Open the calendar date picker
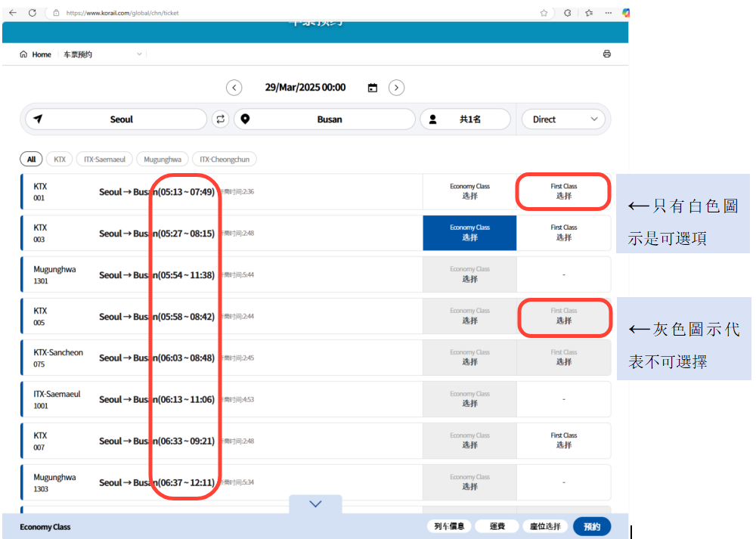The width and height of the screenshot is (756, 539). point(372,88)
